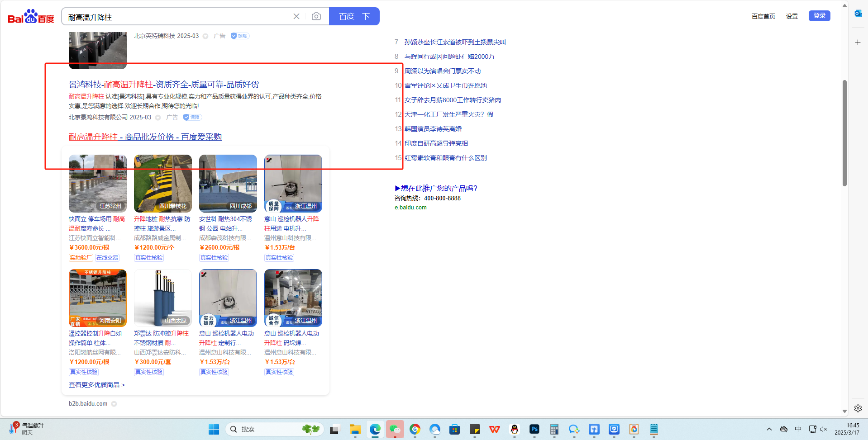Image resolution: width=868 pixels, height=440 pixels.
Task: Show hidden tray icons chevron
Action: coord(769,429)
